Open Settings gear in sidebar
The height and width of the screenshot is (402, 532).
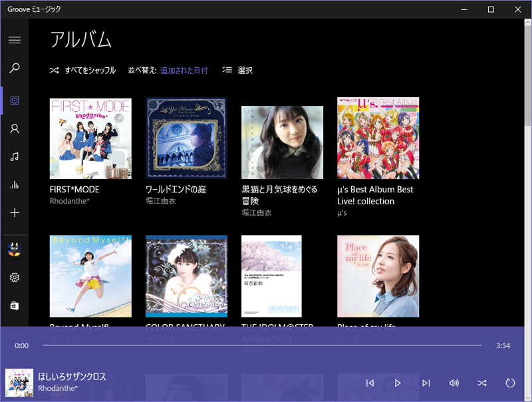(x=15, y=278)
